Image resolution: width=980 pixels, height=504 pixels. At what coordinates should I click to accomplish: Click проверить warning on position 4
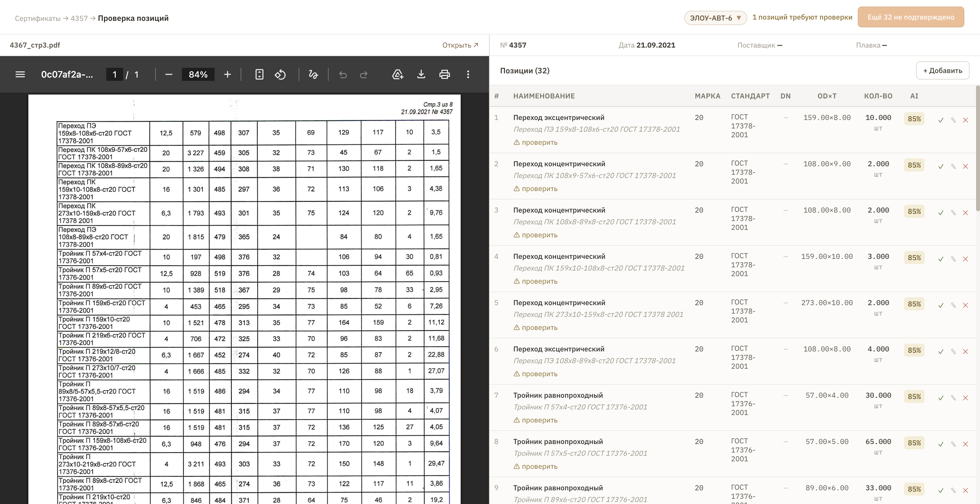click(x=536, y=281)
